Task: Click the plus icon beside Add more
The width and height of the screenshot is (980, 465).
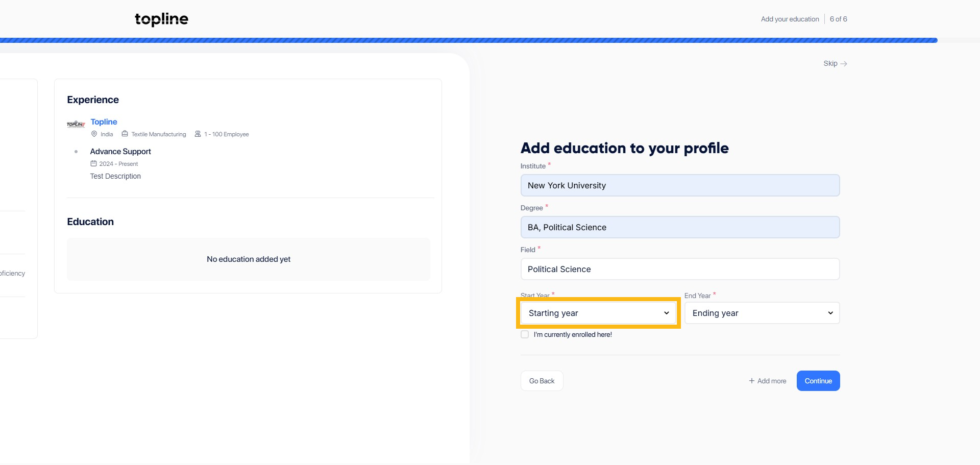Action: tap(751, 381)
